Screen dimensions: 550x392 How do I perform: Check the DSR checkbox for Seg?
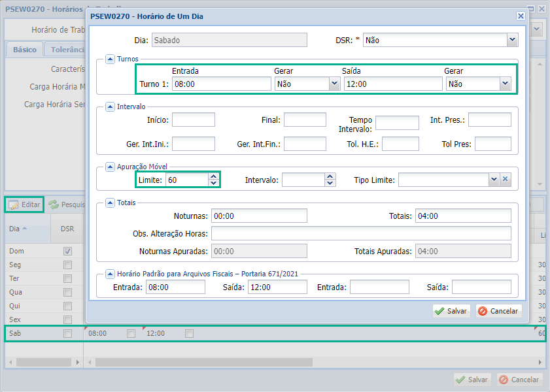(x=67, y=265)
